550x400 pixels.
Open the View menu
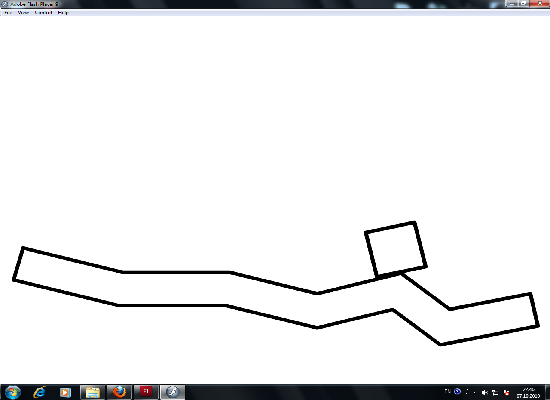click(x=23, y=13)
